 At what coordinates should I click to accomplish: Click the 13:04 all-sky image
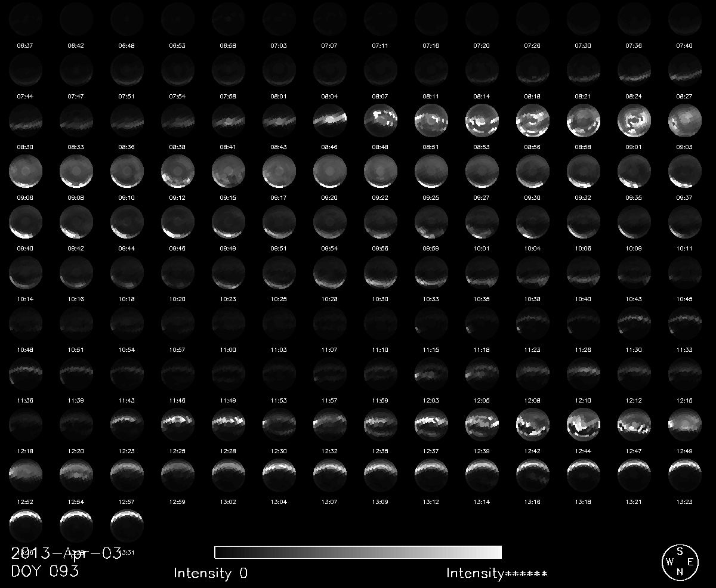tap(279, 475)
